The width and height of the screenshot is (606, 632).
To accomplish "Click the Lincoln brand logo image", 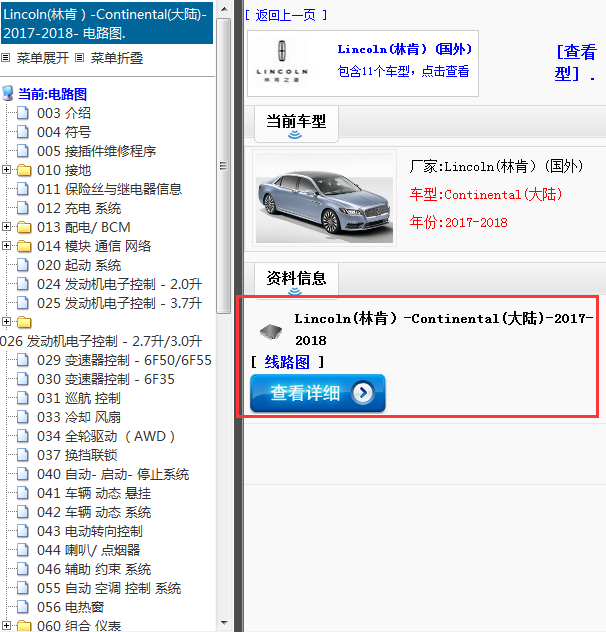I will (x=282, y=62).
